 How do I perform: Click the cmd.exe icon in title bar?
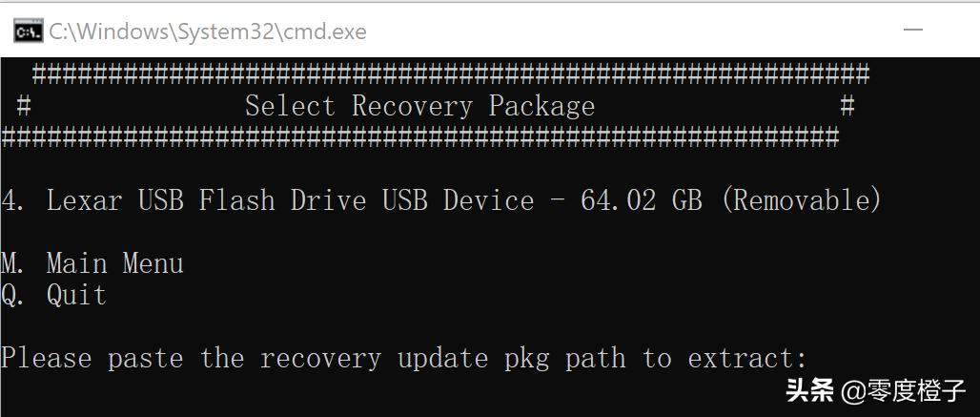pos(28,31)
